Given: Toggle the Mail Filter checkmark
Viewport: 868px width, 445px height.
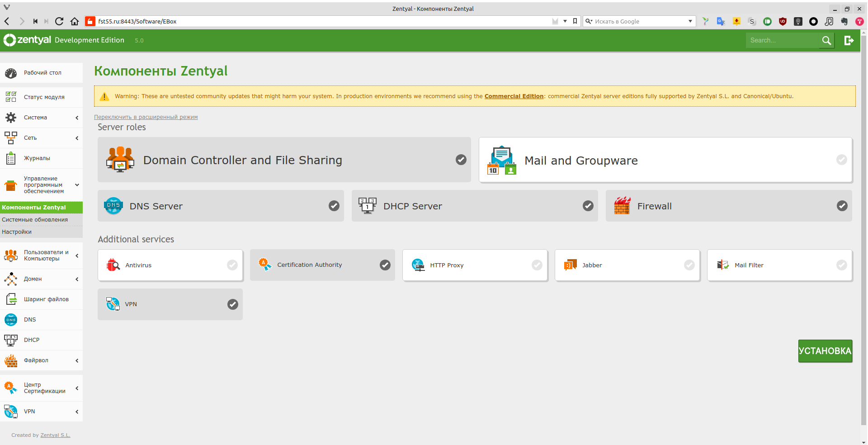Looking at the screenshot, I should (x=842, y=265).
